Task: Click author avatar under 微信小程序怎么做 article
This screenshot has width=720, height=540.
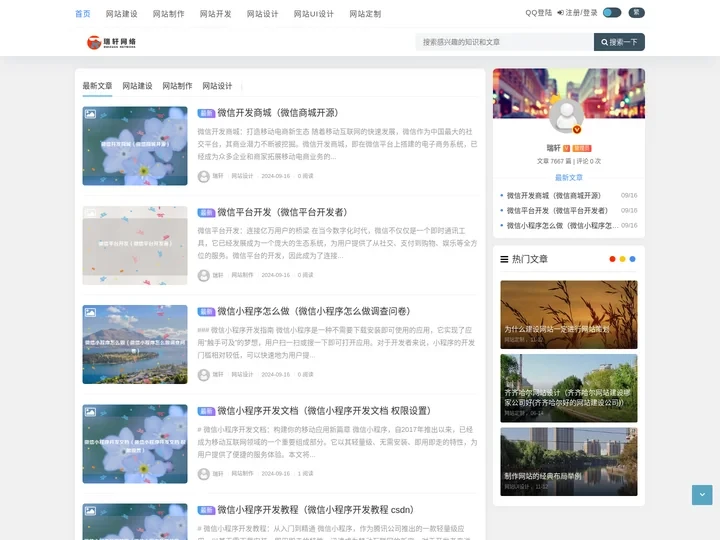Action: point(204,375)
